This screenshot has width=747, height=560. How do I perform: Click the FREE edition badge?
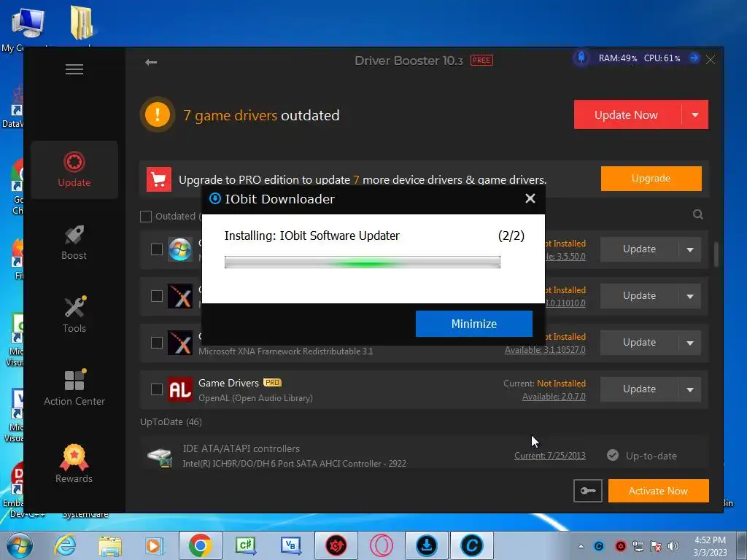(x=481, y=60)
